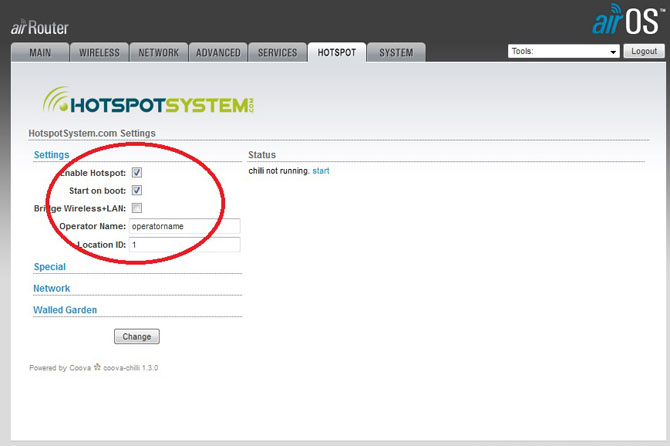Switch to the SYSTEM tab
The width and height of the screenshot is (670, 446).
click(x=396, y=52)
